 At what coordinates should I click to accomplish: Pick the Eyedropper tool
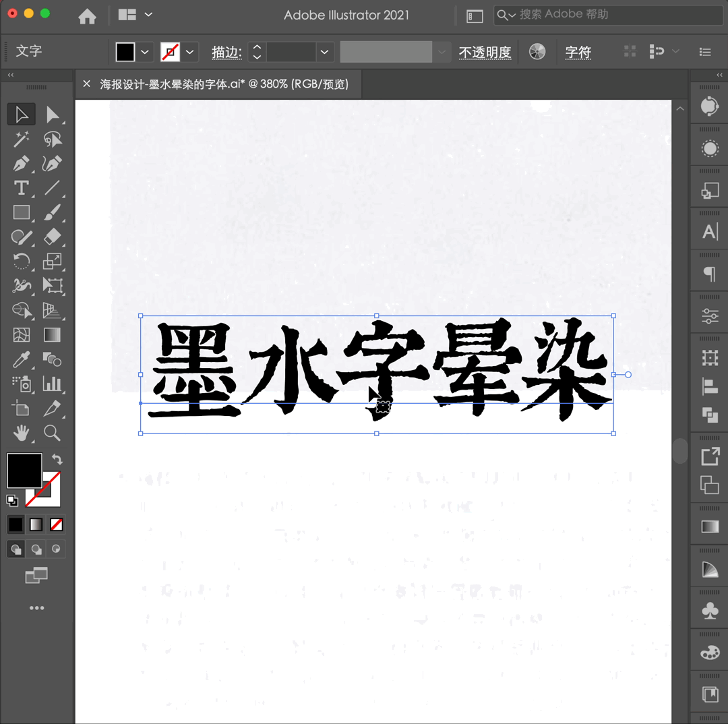coord(21,359)
